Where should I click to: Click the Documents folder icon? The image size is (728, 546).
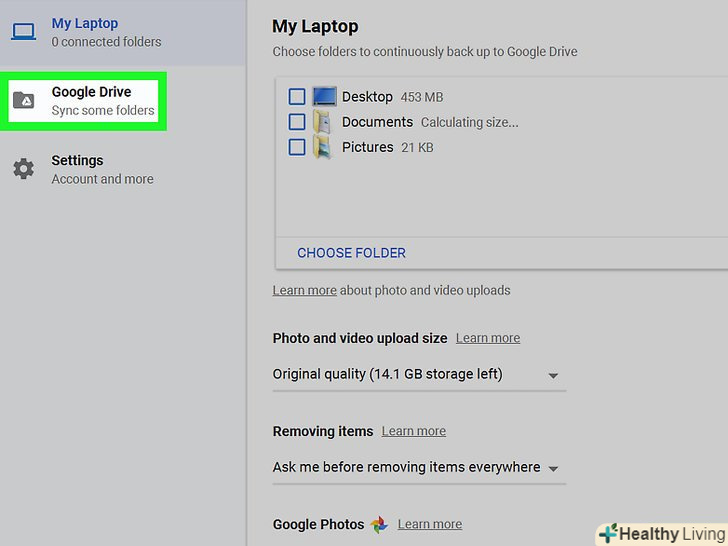click(x=322, y=122)
